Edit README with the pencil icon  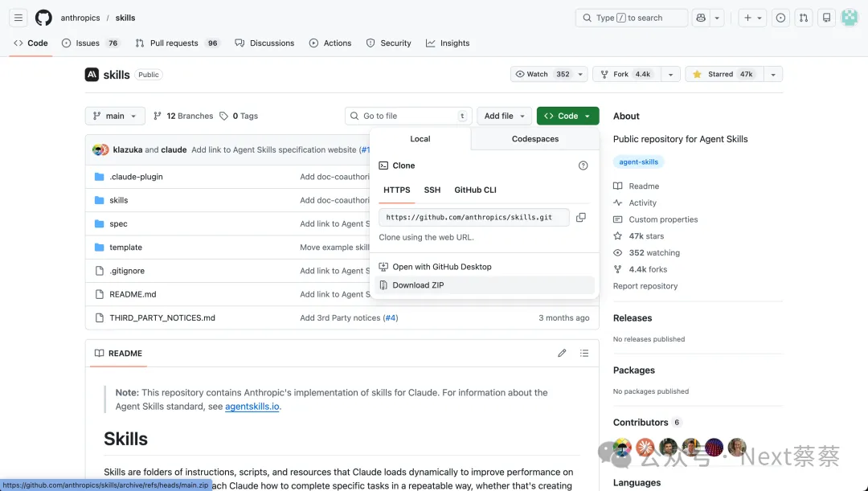tap(562, 354)
